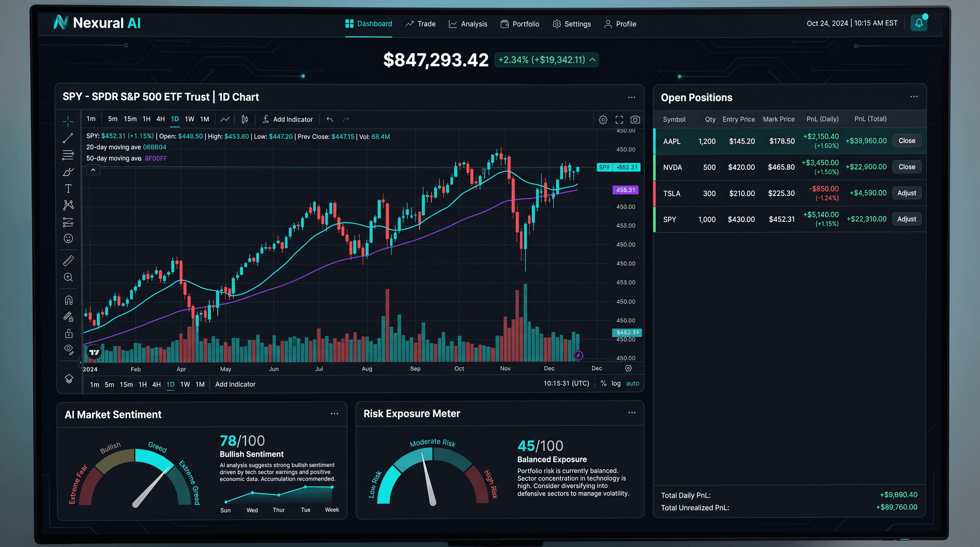Click the Nexural AI logo
The image size is (980, 547).
[x=97, y=22]
